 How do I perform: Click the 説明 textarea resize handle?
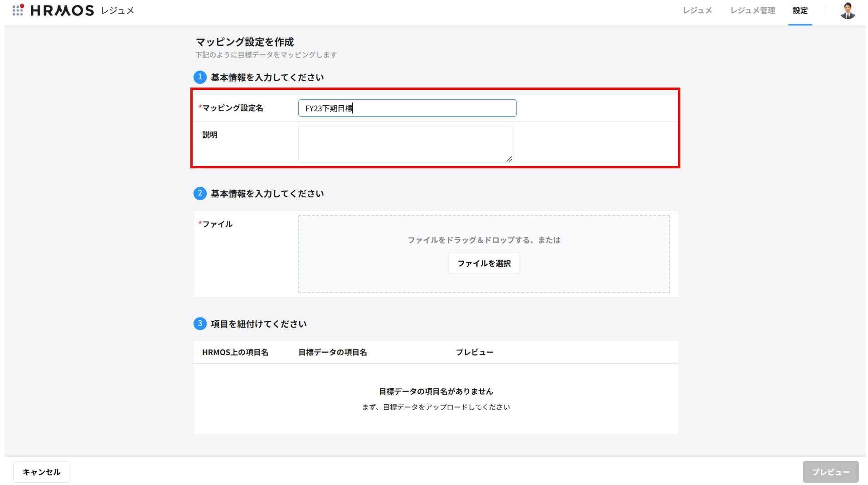pyautogui.click(x=509, y=159)
